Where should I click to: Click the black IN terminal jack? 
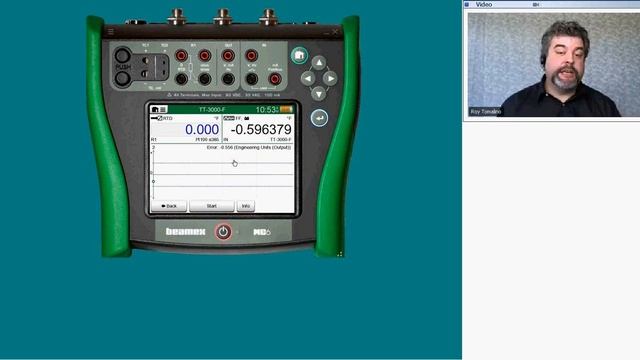pos(252,79)
